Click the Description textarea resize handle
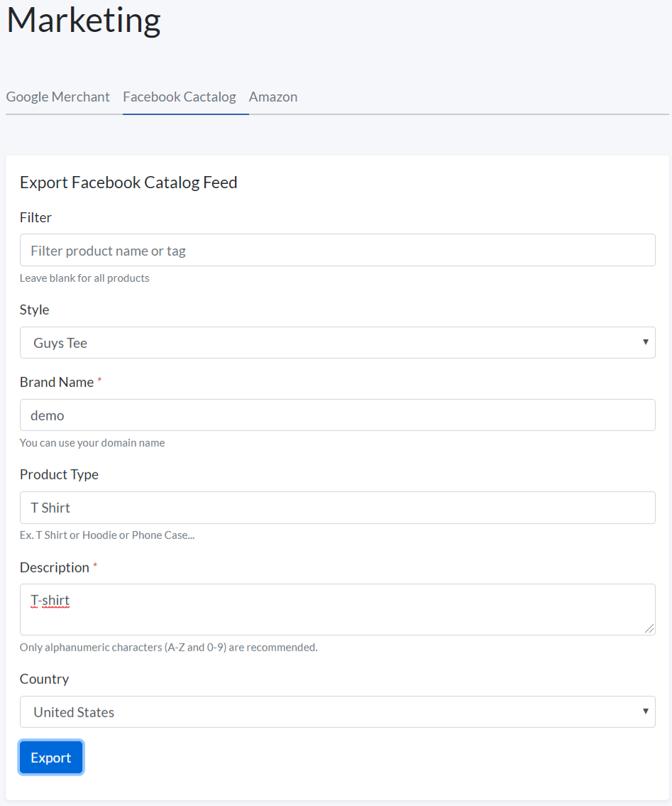This screenshot has width=672, height=806. click(649, 629)
